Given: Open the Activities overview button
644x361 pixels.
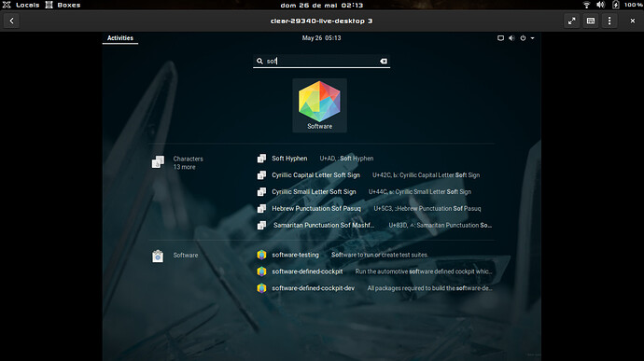Looking at the screenshot, I should 120,38.
